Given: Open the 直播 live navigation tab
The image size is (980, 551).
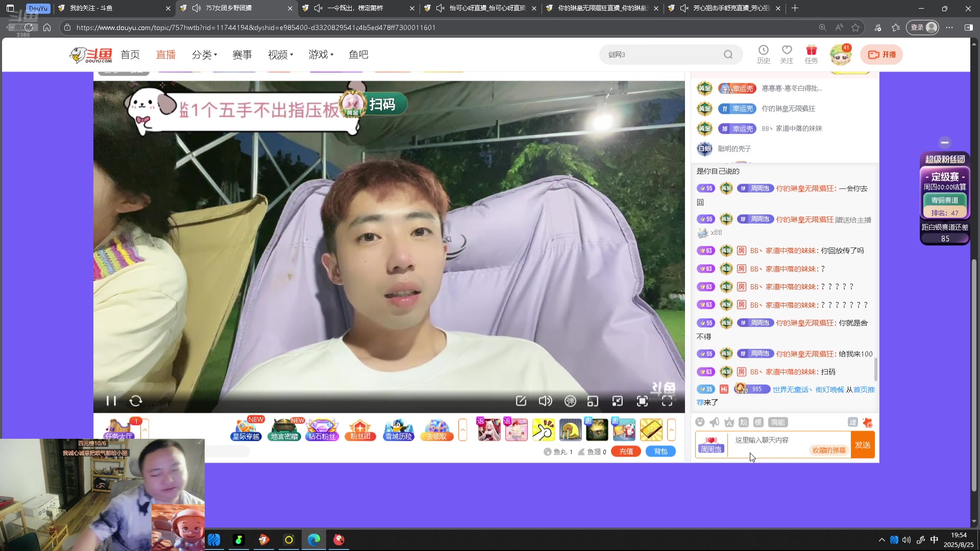Looking at the screenshot, I should pos(166,55).
